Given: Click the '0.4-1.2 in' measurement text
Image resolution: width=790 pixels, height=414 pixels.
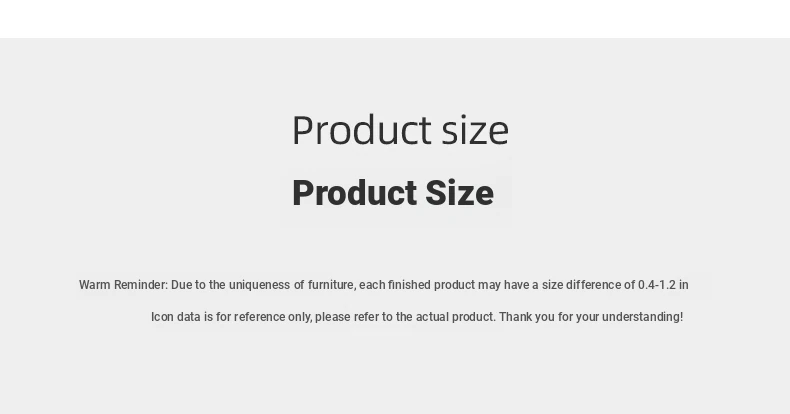Looking at the screenshot, I should pyautogui.click(x=663, y=285).
